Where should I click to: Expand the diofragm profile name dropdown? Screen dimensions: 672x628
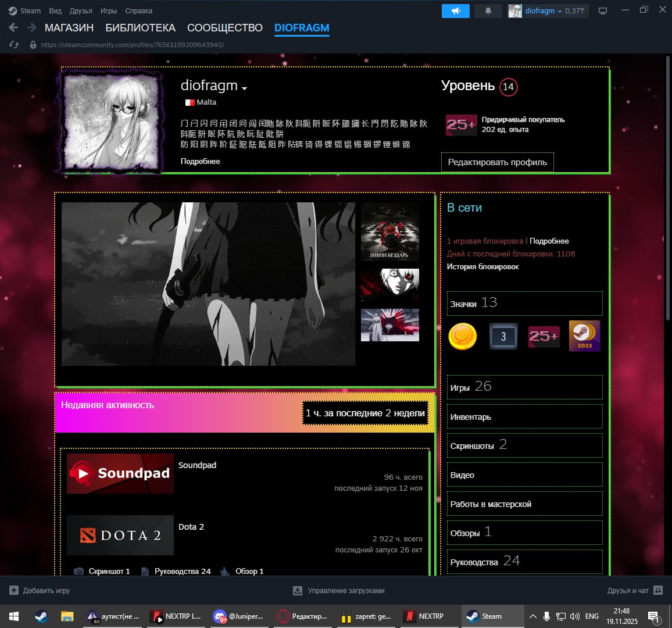(244, 88)
